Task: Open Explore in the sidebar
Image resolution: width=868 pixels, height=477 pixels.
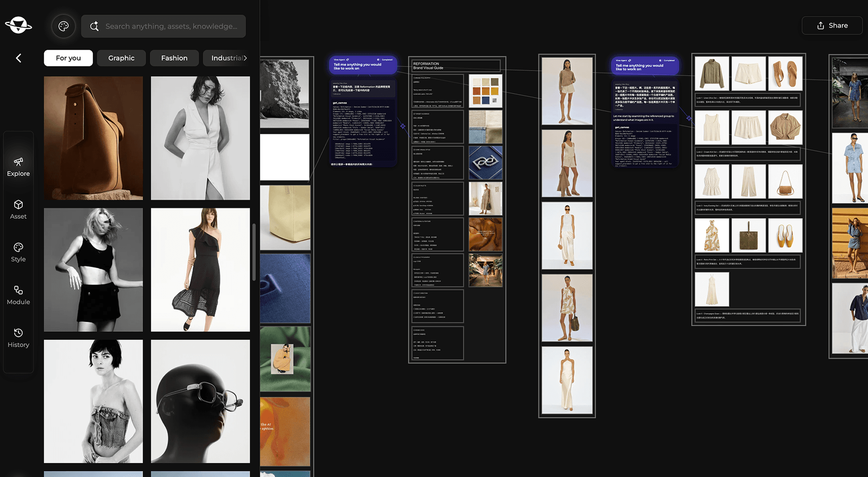Action: point(18,167)
